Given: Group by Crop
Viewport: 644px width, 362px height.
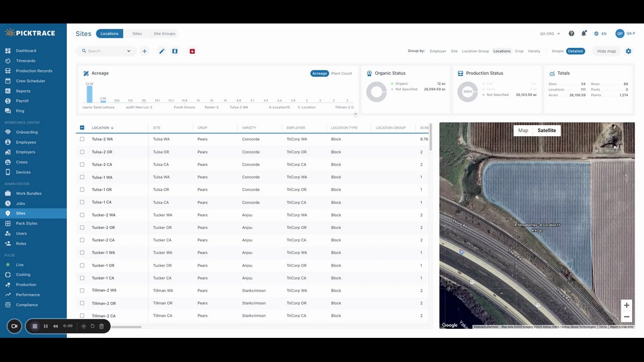Looking at the screenshot, I should [x=519, y=51].
